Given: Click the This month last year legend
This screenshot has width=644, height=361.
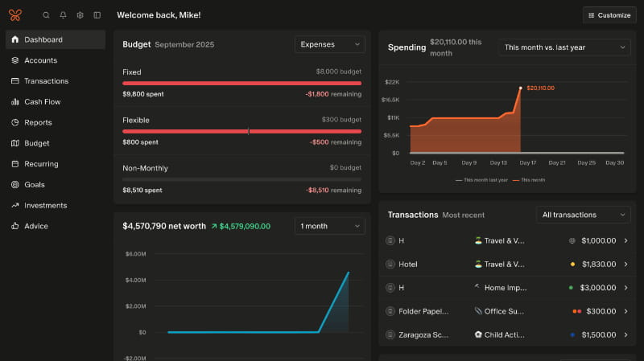Looking at the screenshot, I should coord(481,180).
